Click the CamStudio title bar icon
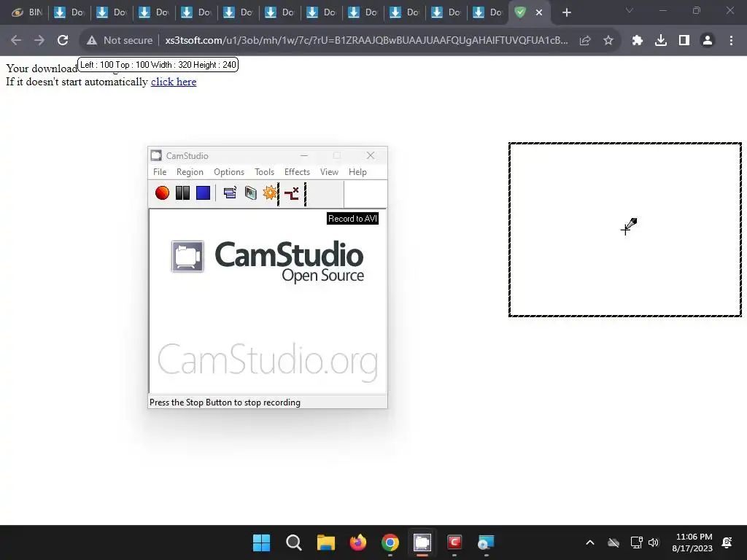Viewport: 747px width, 560px height. 156,156
